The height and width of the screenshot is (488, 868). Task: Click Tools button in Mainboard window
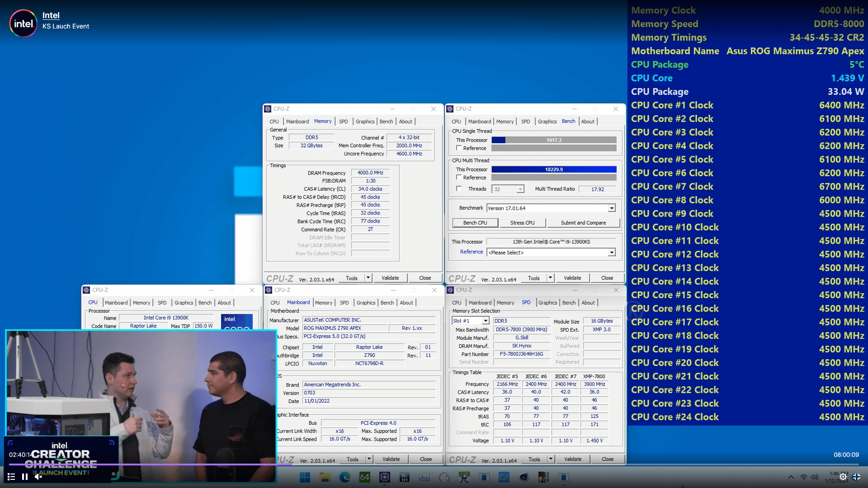pos(353,459)
